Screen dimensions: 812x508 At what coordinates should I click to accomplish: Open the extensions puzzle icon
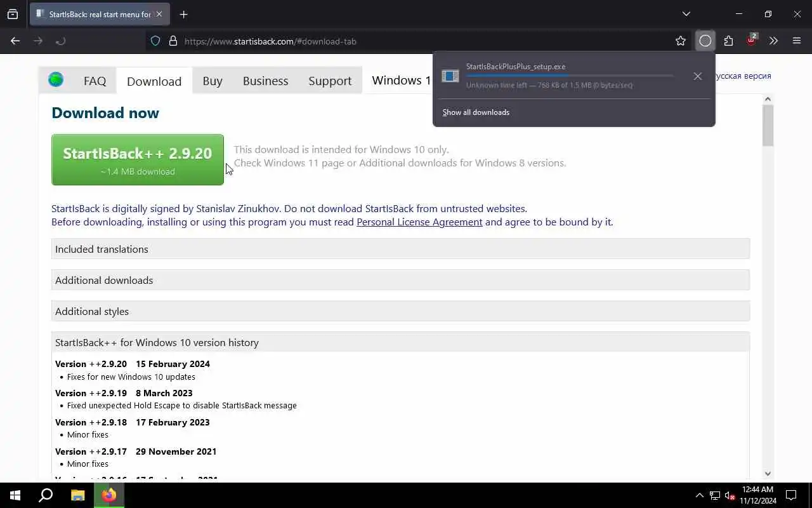point(728,41)
